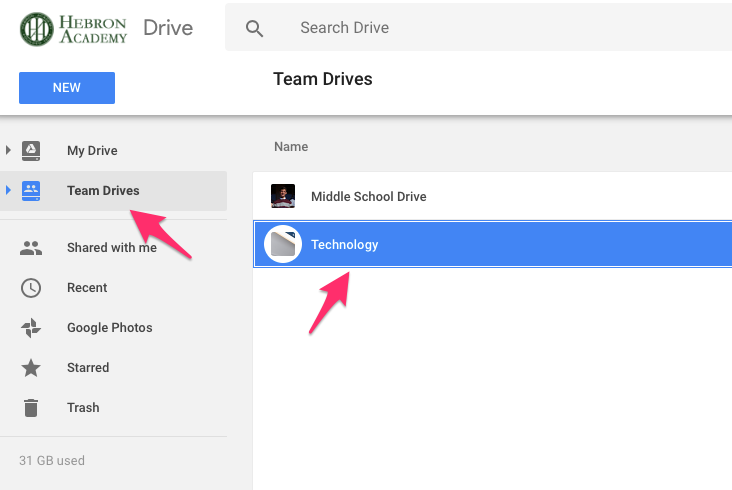
Task: Click the Team Drives people icon
Action: tap(31, 191)
